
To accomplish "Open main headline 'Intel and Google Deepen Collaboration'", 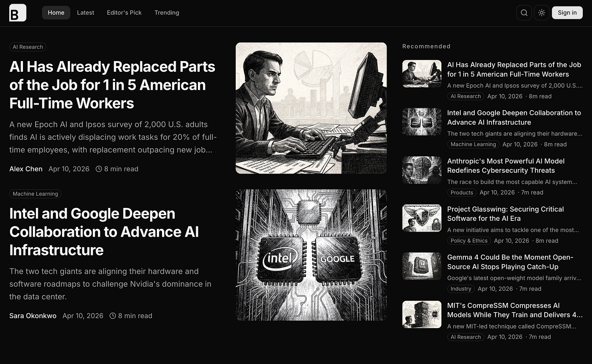I will tap(104, 232).
